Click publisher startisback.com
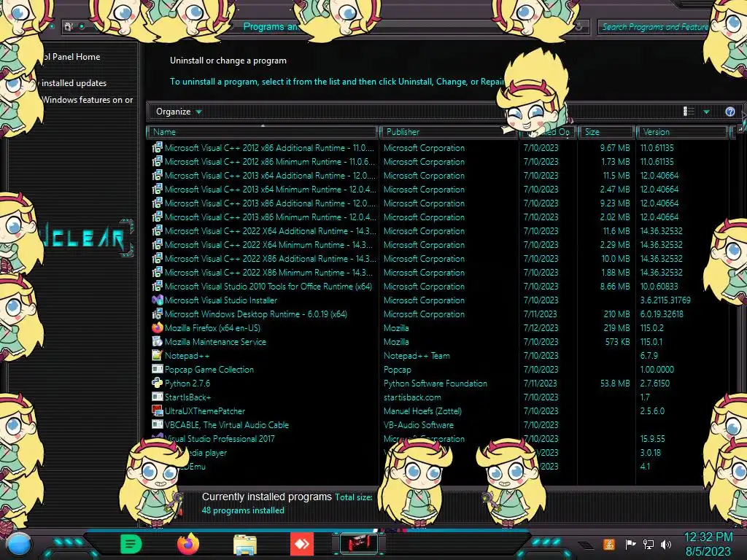This screenshot has height=560, width=747. (x=412, y=397)
